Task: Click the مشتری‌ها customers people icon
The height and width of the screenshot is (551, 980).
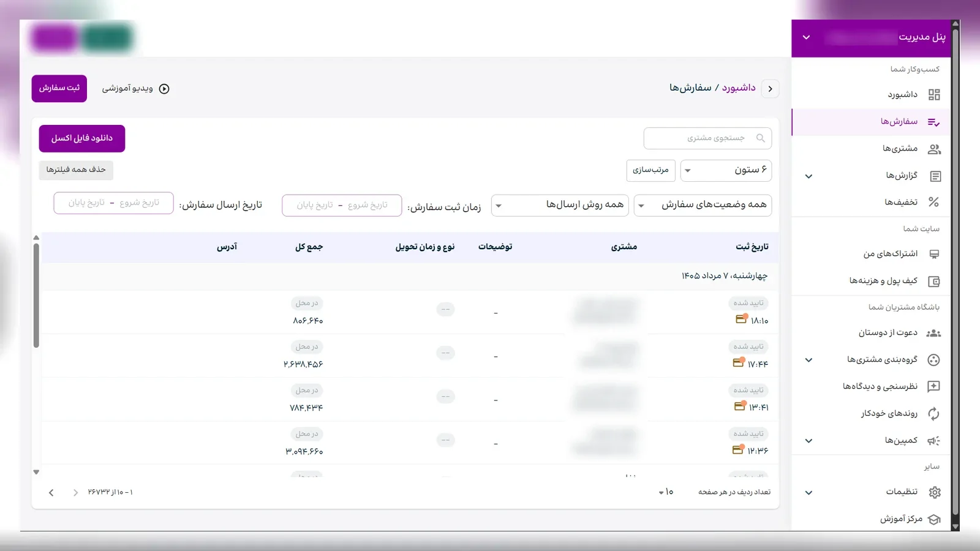Action: (x=934, y=149)
